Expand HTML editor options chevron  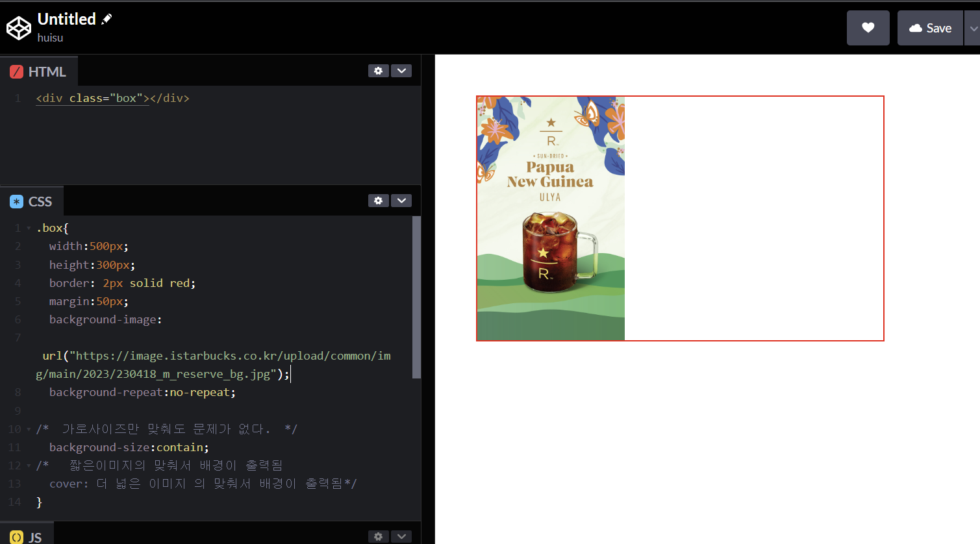click(x=401, y=71)
